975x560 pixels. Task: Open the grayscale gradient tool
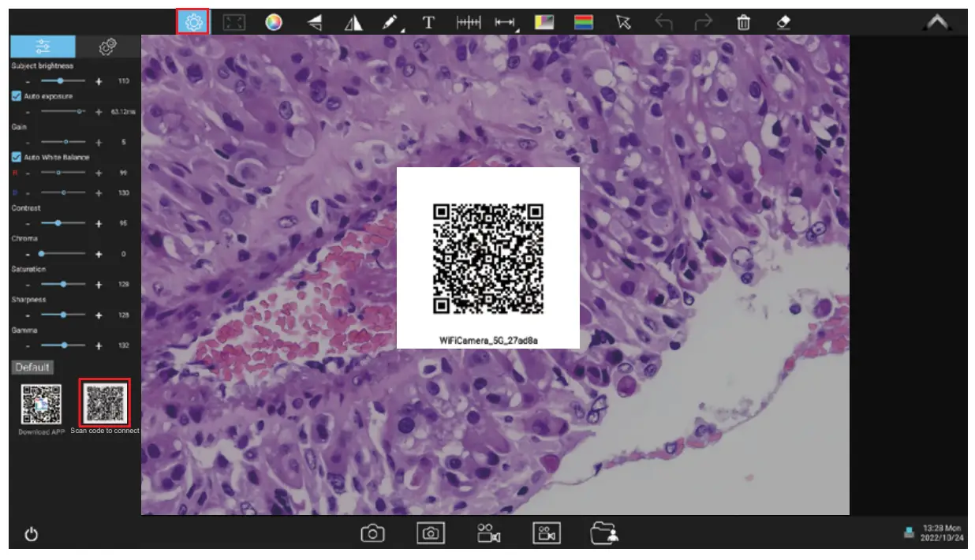pos(544,23)
